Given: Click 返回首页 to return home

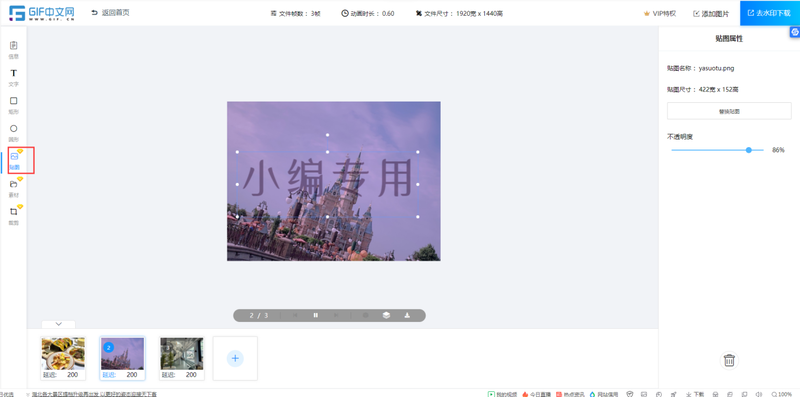Looking at the screenshot, I should pyautogui.click(x=110, y=13).
